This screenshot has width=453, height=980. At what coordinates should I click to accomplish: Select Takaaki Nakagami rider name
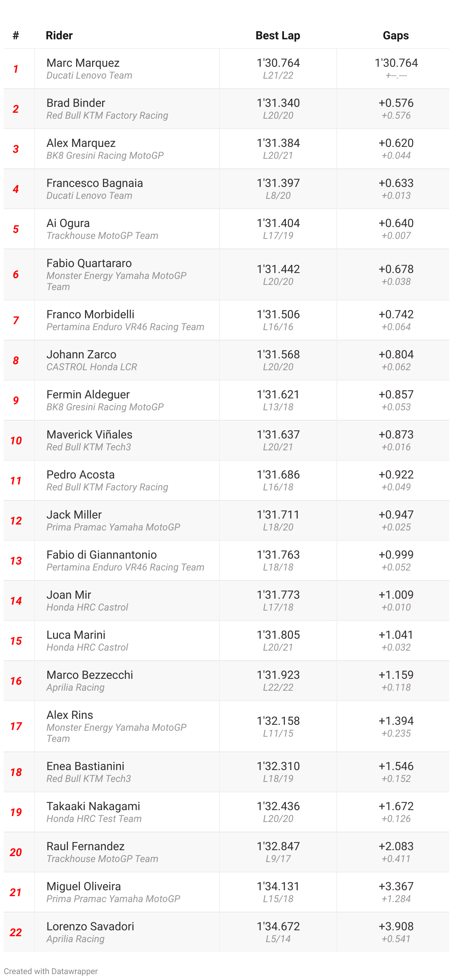93,806
